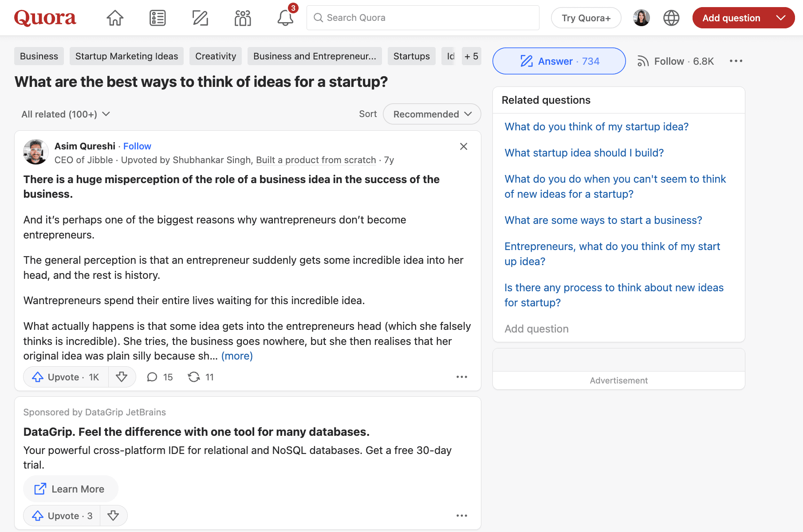Expand the Add question dropdown arrow
The height and width of the screenshot is (532, 803).
click(781, 18)
